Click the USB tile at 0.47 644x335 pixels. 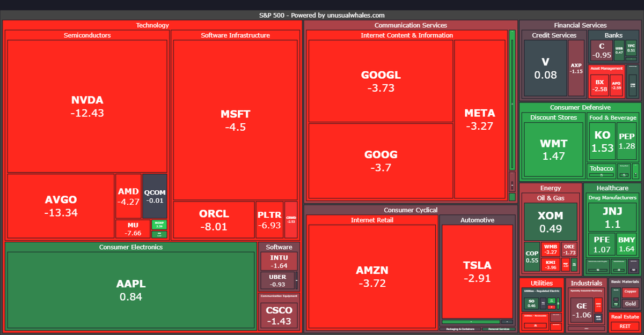click(x=619, y=50)
